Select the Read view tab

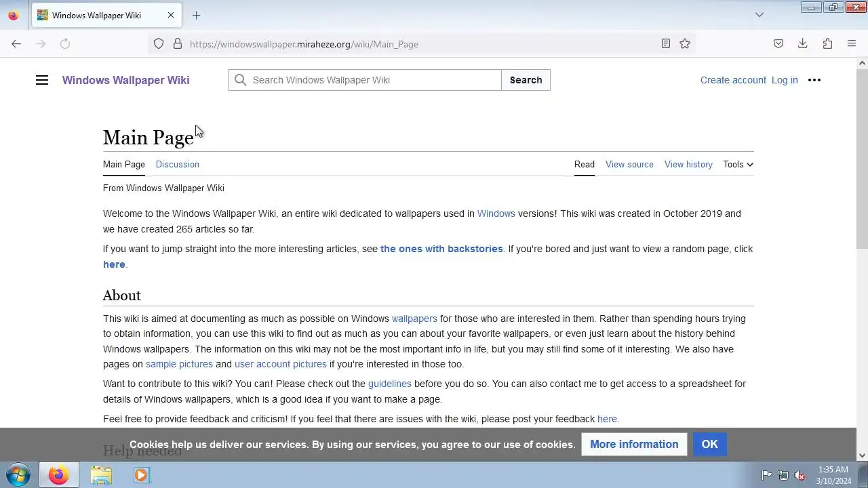click(x=585, y=164)
